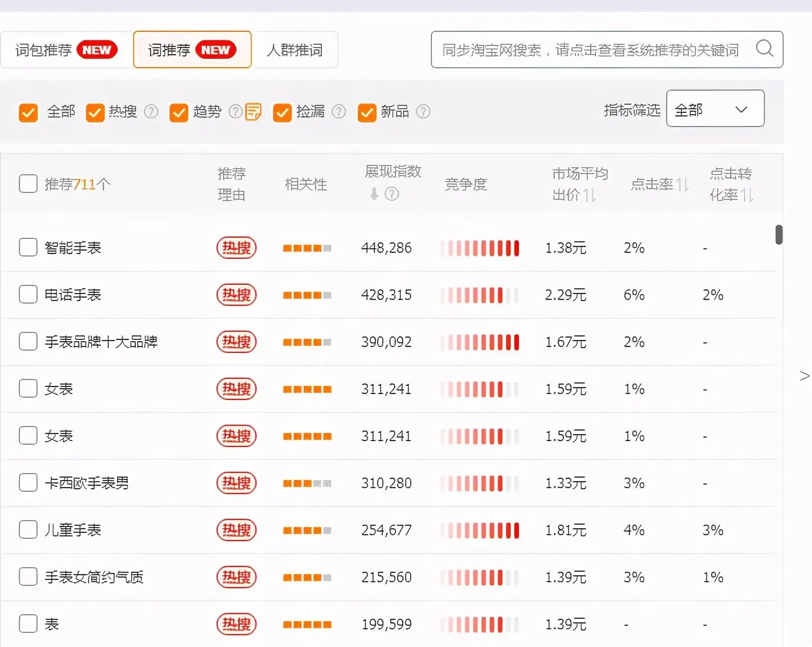Click the 相关性 column header
This screenshot has height=647, width=812.
(306, 184)
